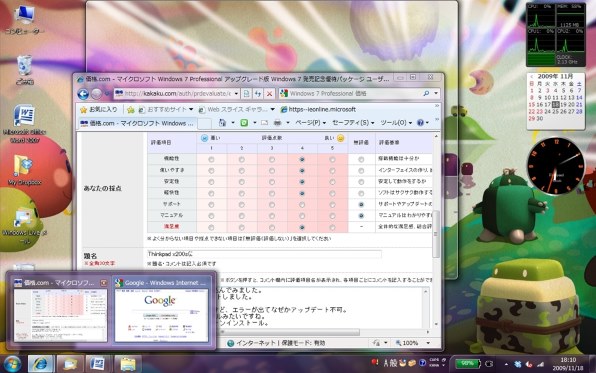The image size is (596, 373).
Task: Click the https--ieonline.microsoft favorites link
Action: pos(318,110)
